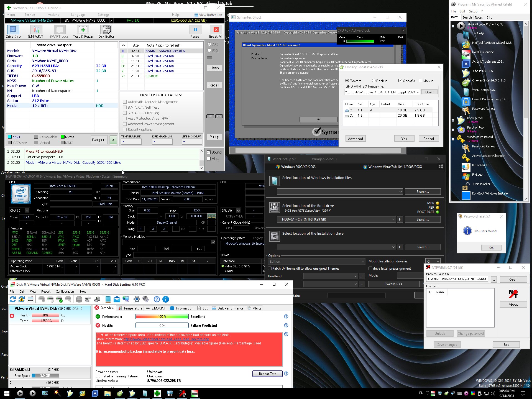Enable the Hints checkbox in Victoria

click(x=209, y=158)
